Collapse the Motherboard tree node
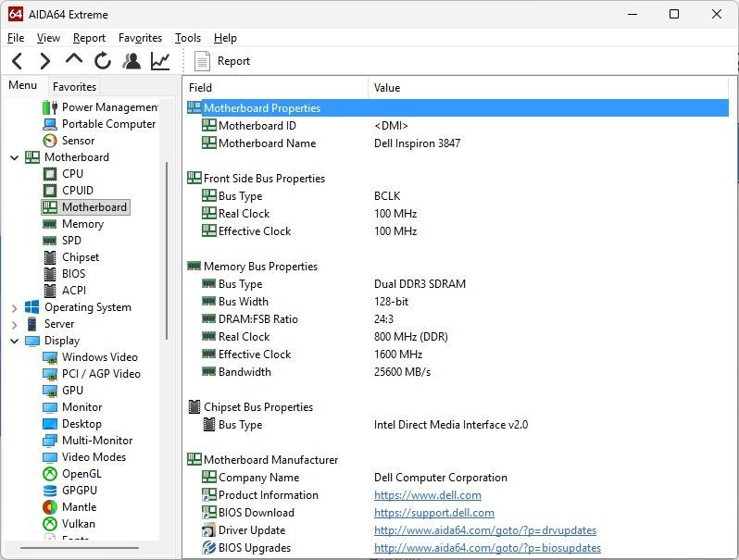The height and width of the screenshot is (560, 739). tap(14, 157)
